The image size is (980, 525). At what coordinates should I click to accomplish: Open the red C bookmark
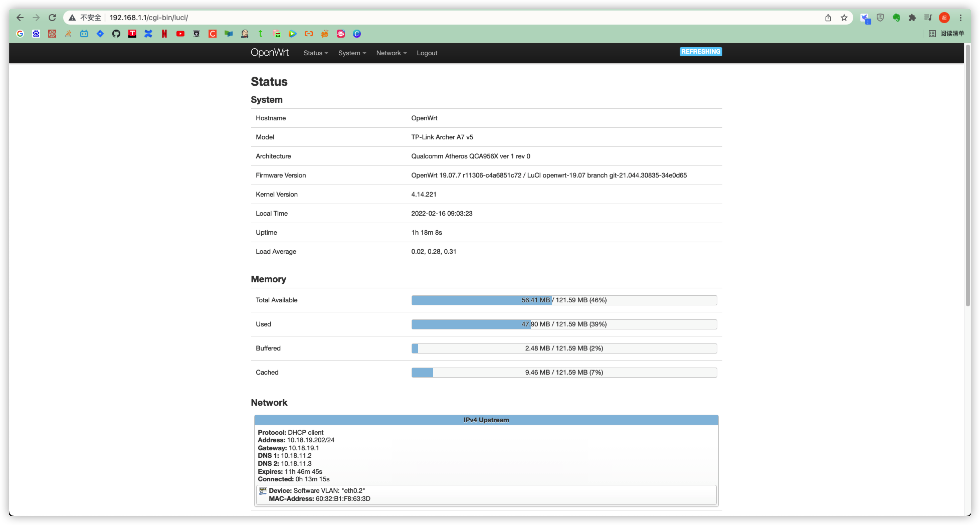point(212,34)
